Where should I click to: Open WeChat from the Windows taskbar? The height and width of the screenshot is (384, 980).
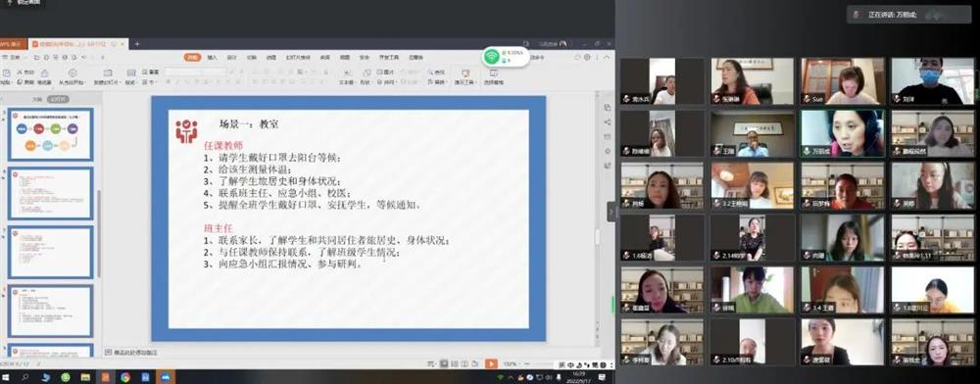66,377
